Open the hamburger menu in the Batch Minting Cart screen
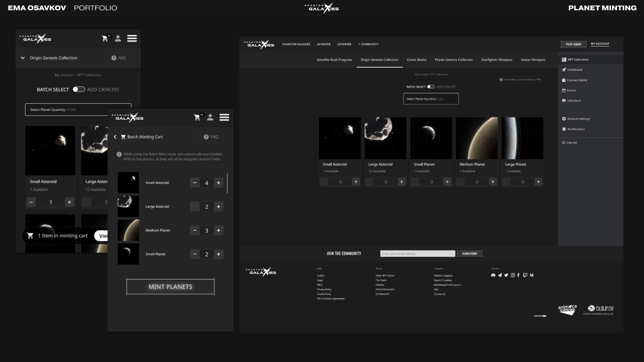 coord(224,117)
